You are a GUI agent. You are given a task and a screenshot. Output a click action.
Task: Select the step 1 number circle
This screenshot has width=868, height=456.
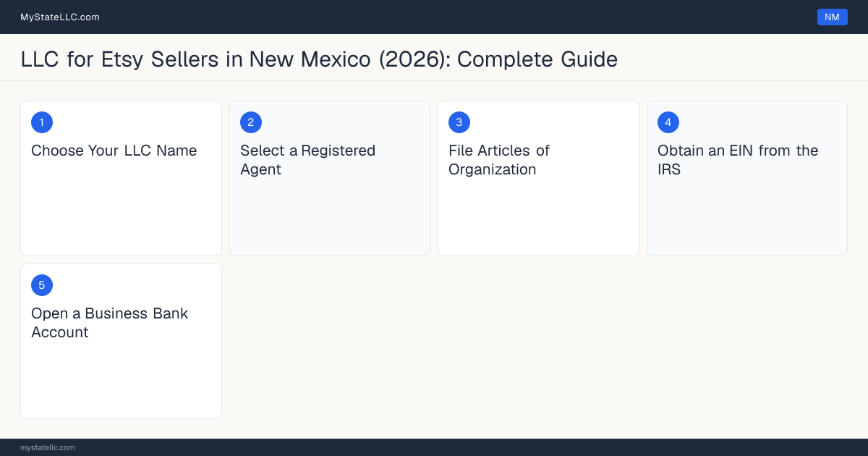(42, 122)
